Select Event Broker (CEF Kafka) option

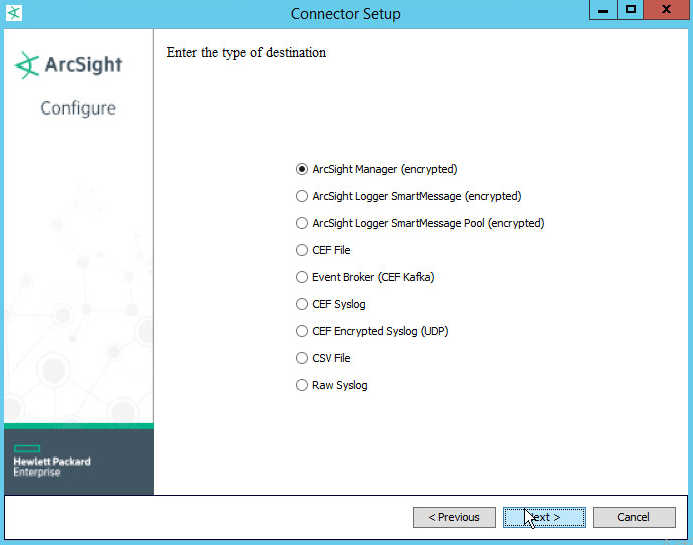302,277
